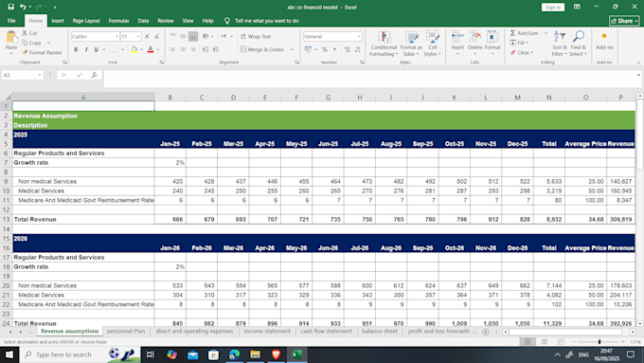The height and width of the screenshot is (363, 644).
Task: Open the balance sheet tab
Action: click(380, 332)
